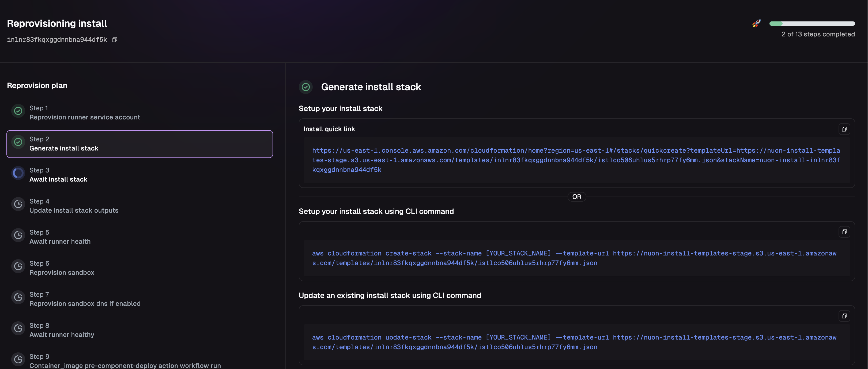The image size is (868, 369).
Task: Open Step 8 Await runner healthy
Action: coord(139,330)
